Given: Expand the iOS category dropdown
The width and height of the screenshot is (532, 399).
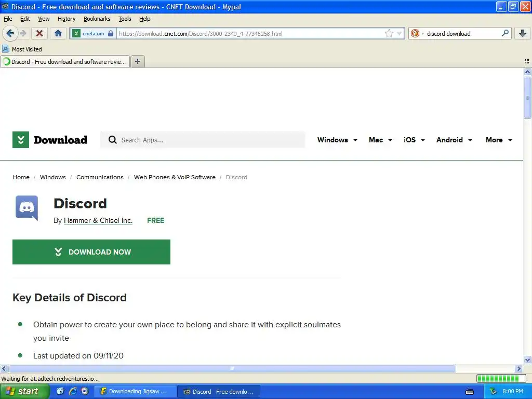Looking at the screenshot, I should (x=414, y=140).
